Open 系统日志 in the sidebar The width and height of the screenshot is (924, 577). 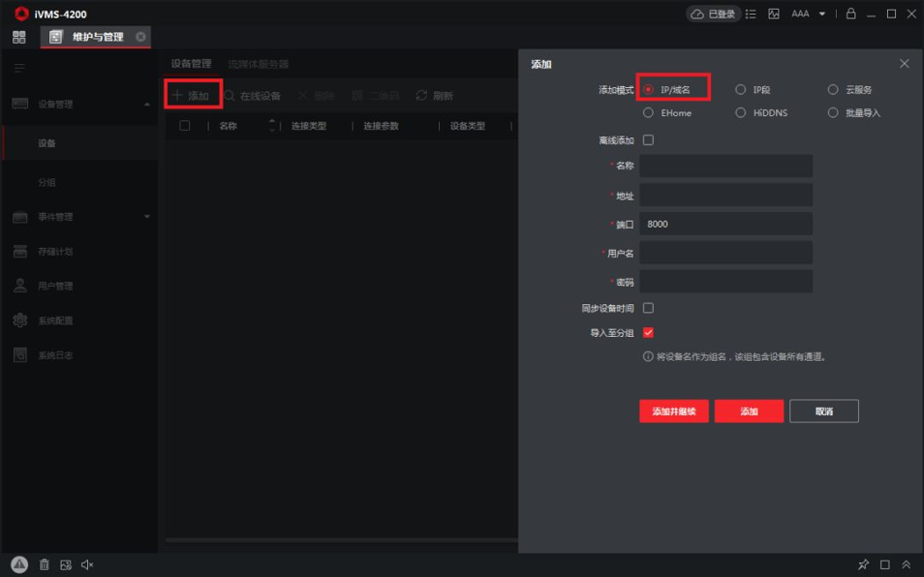[55, 355]
